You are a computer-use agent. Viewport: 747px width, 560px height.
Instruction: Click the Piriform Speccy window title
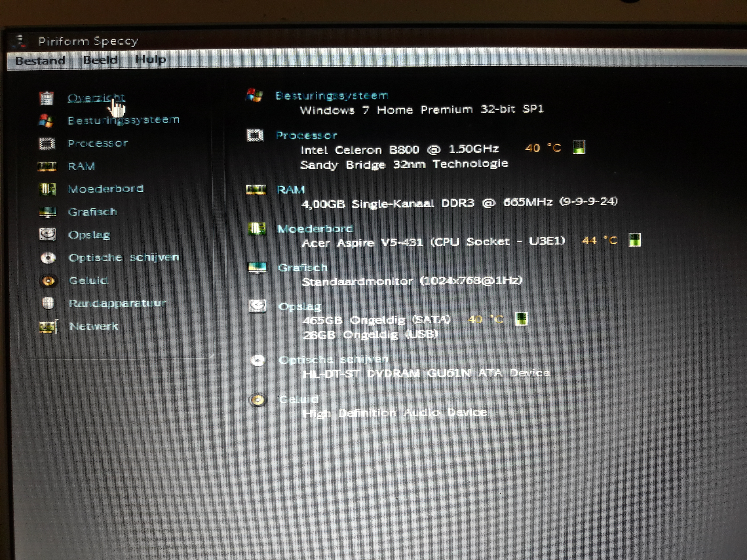point(88,42)
